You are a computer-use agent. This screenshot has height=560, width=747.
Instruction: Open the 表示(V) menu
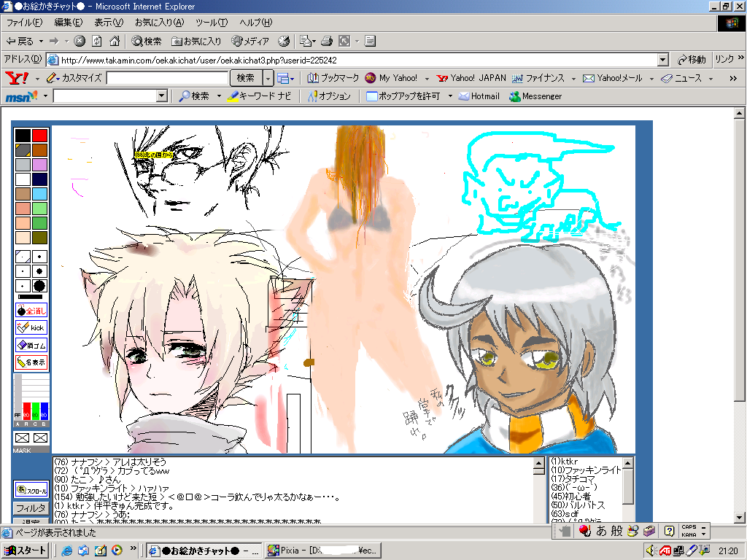[109, 23]
